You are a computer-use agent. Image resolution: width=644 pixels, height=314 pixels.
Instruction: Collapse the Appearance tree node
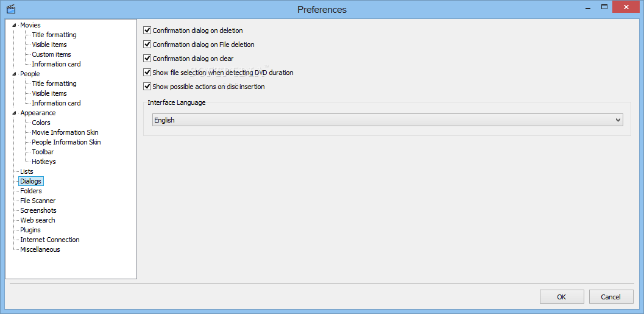coord(15,113)
